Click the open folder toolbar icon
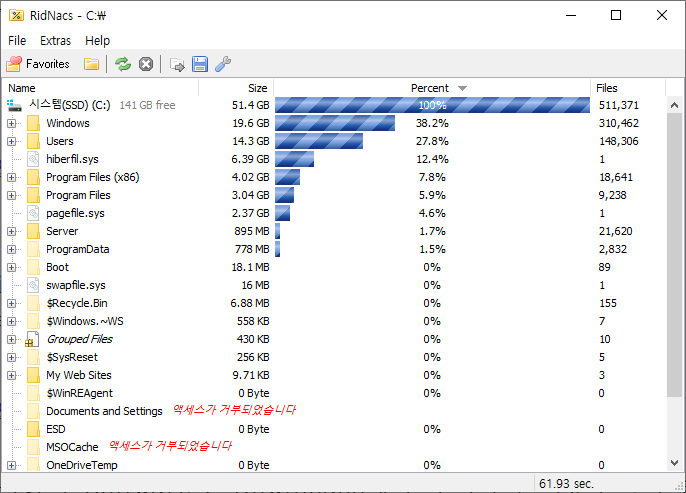 point(91,64)
